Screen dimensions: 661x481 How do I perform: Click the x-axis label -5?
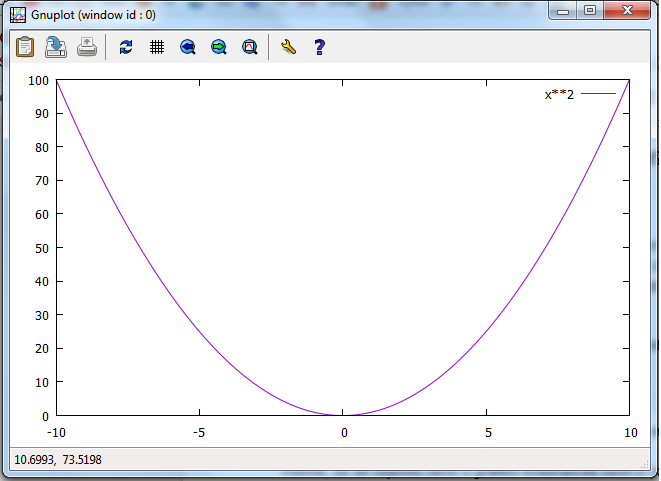pos(199,433)
